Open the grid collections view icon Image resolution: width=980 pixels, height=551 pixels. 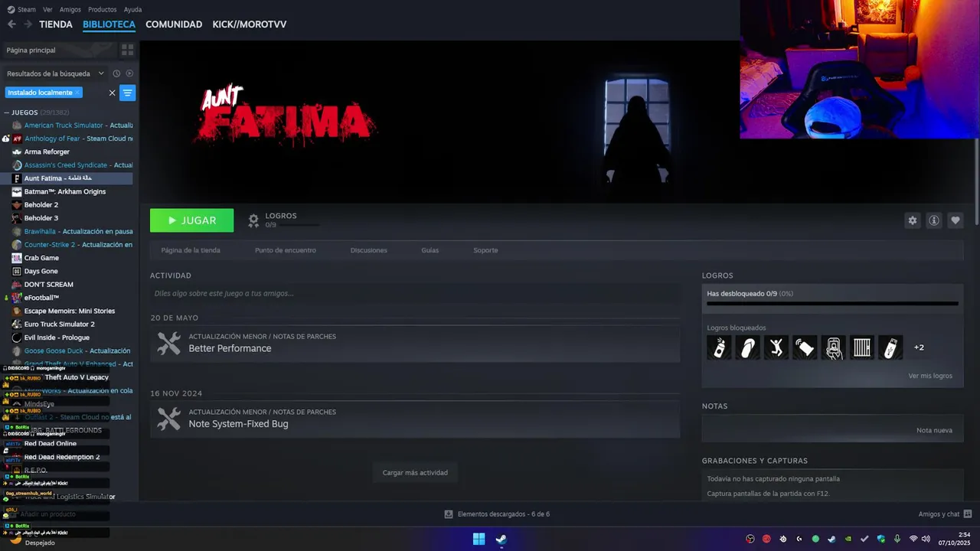127,50
